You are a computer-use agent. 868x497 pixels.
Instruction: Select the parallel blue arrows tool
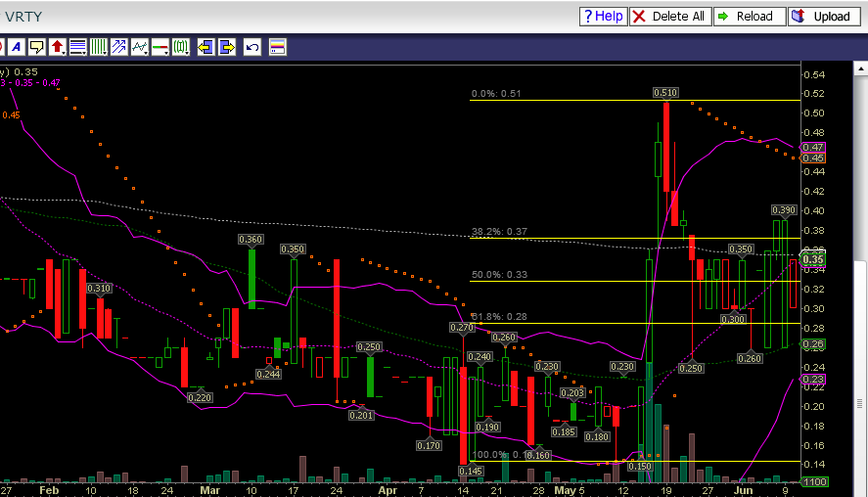pyautogui.click(x=118, y=47)
